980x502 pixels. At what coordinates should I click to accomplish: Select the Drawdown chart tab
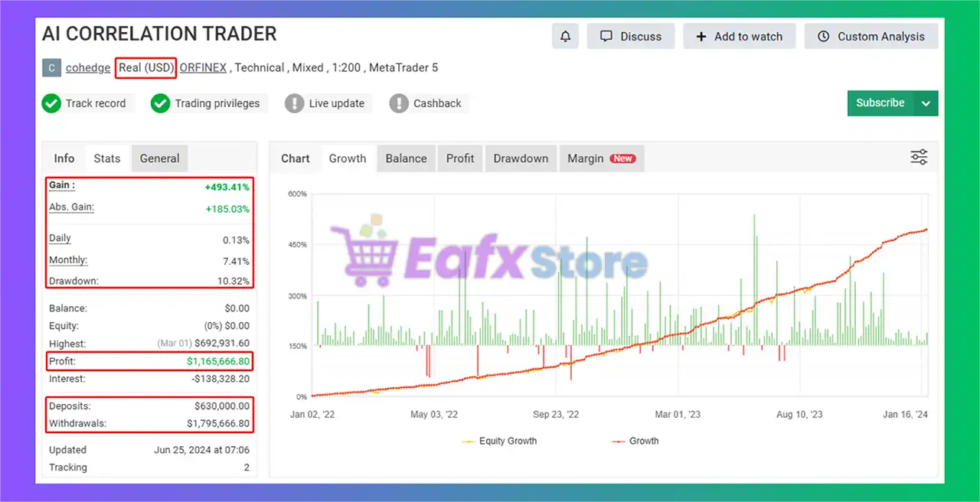521,158
